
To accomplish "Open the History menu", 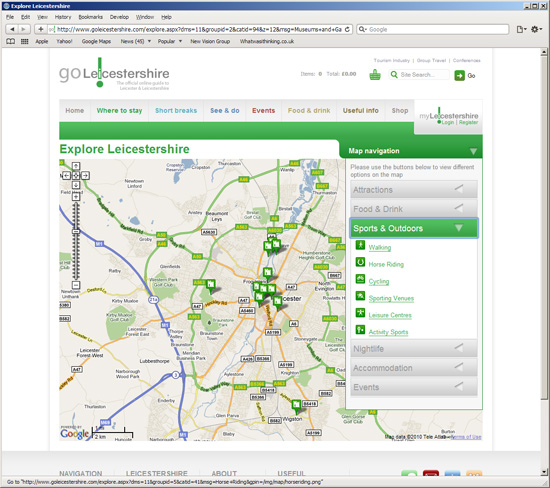I will pos(63,17).
